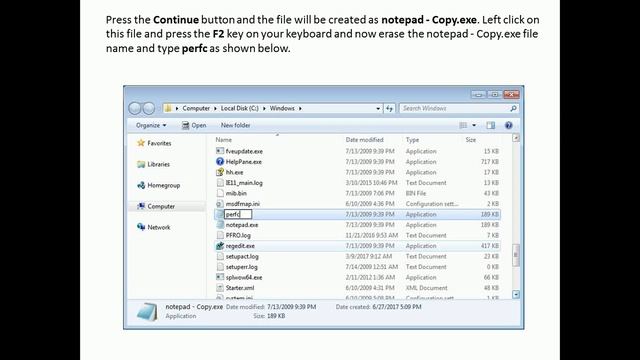Select the setuperr.log file name
Image resolution: width=640 pixels, height=360 pixels.
pyautogui.click(x=242, y=267)
